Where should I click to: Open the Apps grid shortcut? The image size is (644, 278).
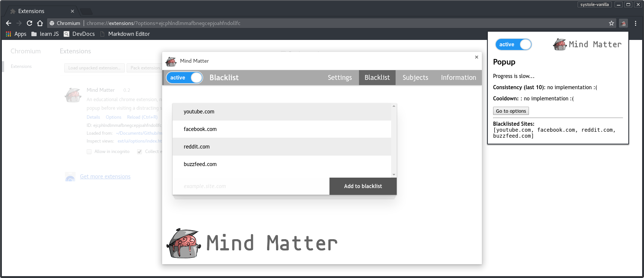pyautogui.click(x=16, y=34)
